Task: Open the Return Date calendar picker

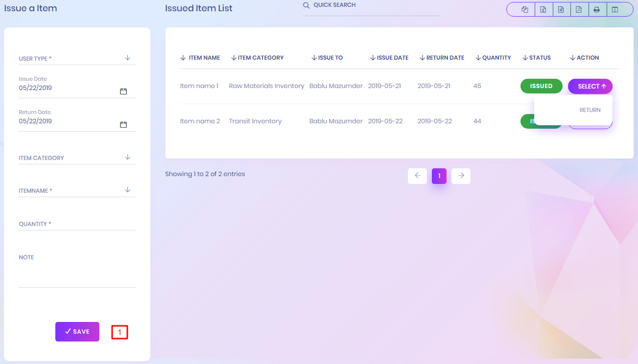Action: click(x=123, y=125)
